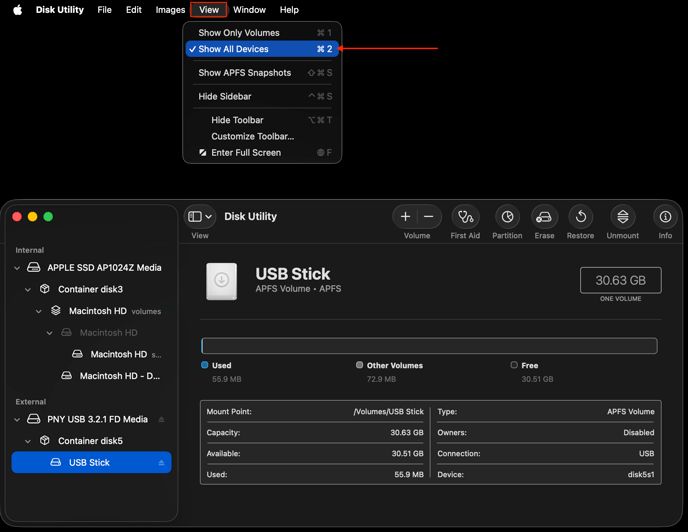Eject the USB Stick volume in sidebar
Screen dimensions: 688x532
(161, 463)
